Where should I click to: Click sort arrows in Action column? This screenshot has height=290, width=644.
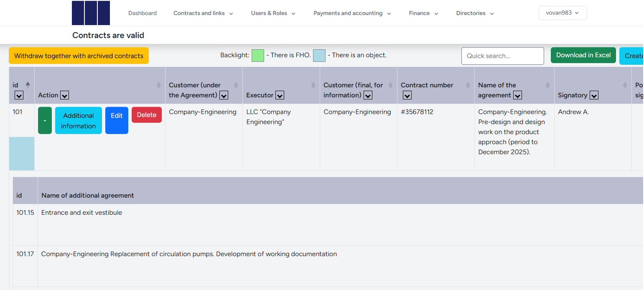[x=158, y=85]
